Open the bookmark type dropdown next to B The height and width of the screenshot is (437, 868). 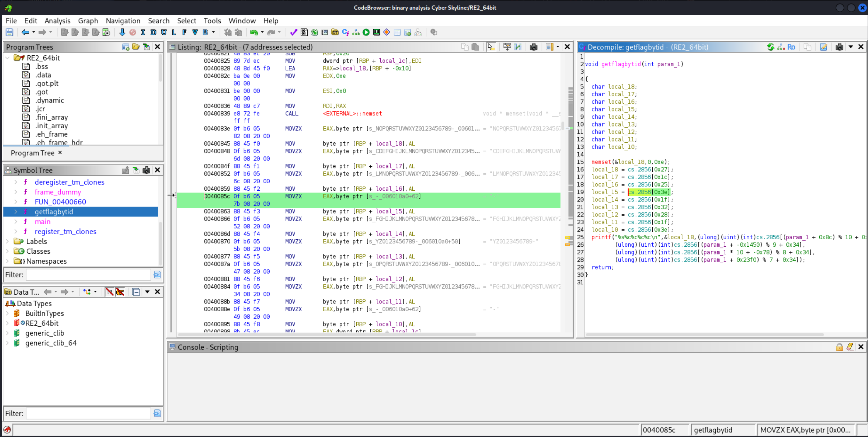[x=213, y=32]
